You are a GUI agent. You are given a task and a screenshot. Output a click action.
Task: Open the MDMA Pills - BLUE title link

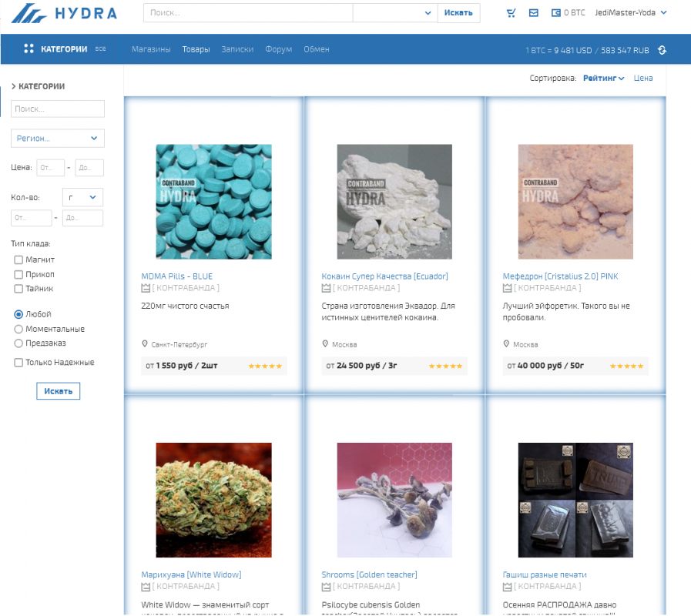click(x=176, y=276)
